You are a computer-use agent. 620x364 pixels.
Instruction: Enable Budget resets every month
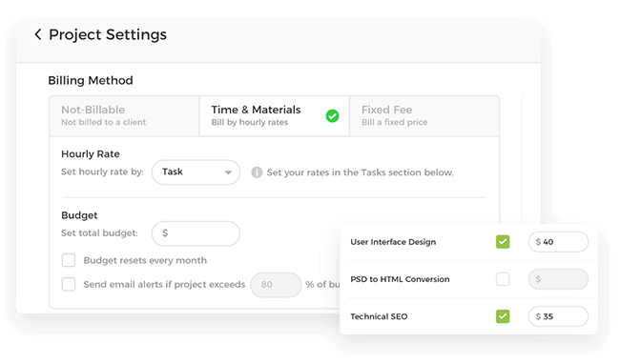tap(69, 260)
